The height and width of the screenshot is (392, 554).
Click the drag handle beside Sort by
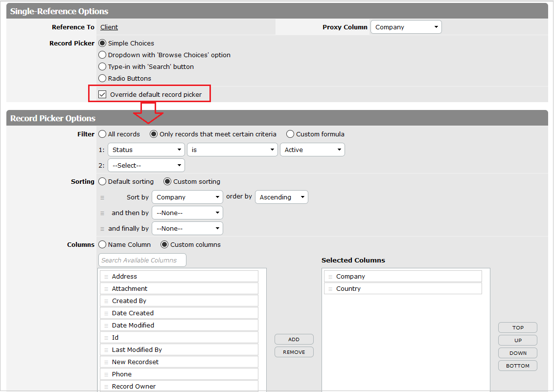pos(102,197)
